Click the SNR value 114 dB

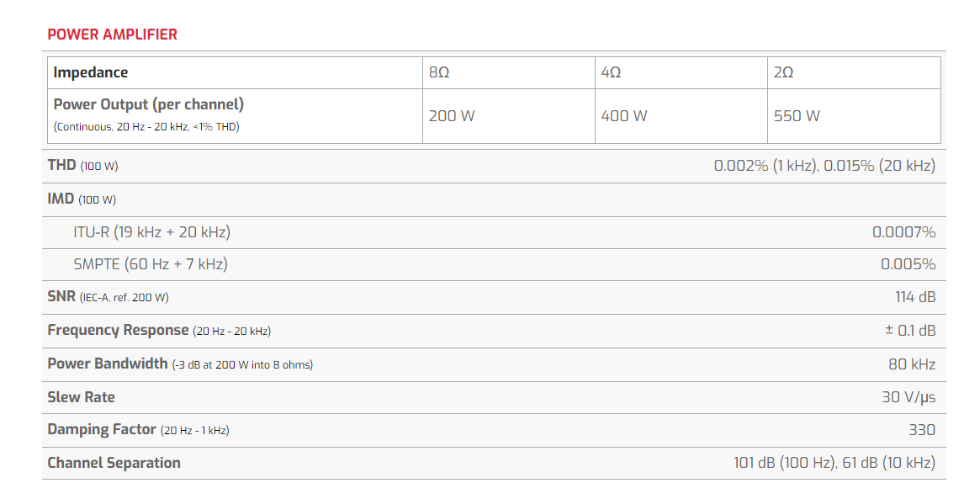point(915,297)
